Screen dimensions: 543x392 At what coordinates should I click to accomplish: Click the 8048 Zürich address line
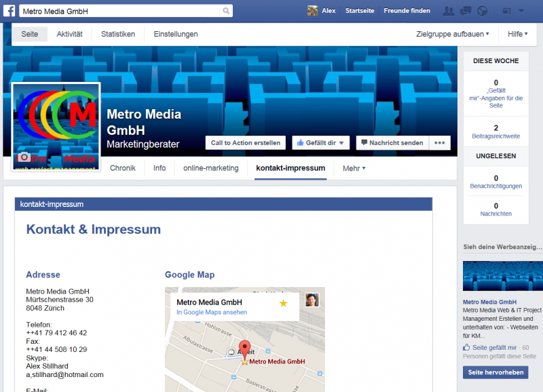point(45,308)
